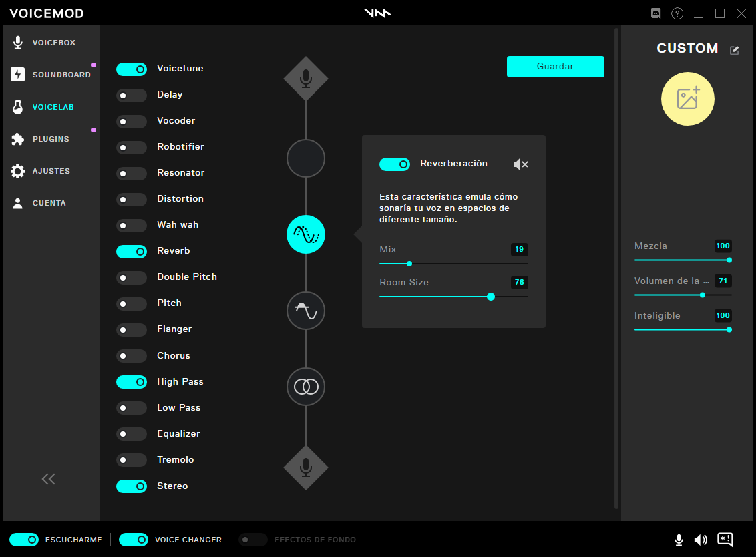The height and width of the screenshot is (557, 756).
Task: Select the empty dark circle node
Action: pyautogui.click(x=306, y=158)
